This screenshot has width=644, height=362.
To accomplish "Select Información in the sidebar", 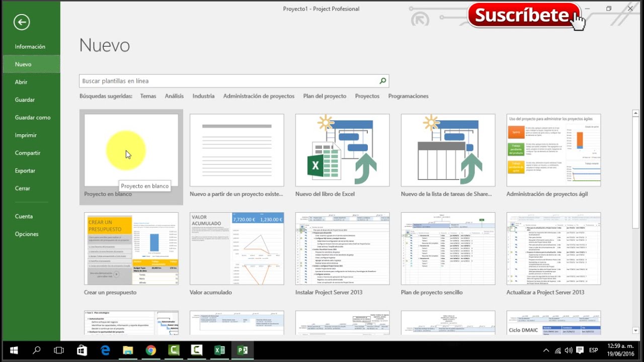I will pos(30,47).
